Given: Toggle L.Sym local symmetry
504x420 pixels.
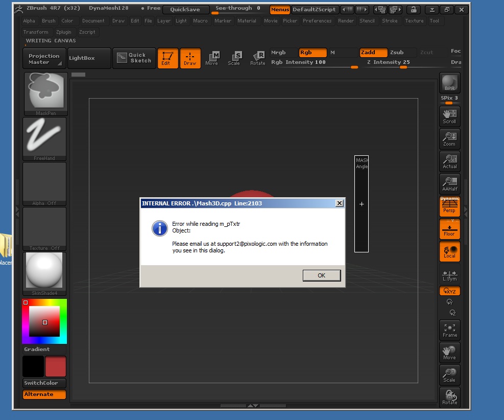Looking at the screenshot, I should [x=449, y=274].
